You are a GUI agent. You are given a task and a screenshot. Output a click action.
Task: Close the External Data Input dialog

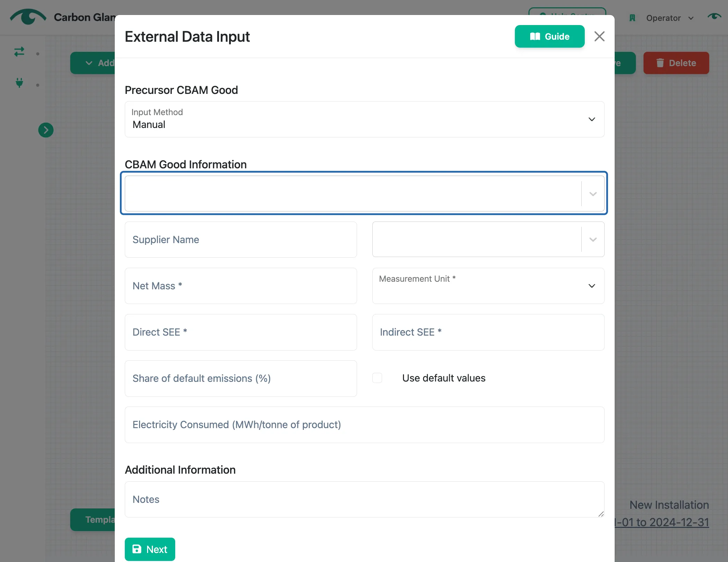click(599, 37)
